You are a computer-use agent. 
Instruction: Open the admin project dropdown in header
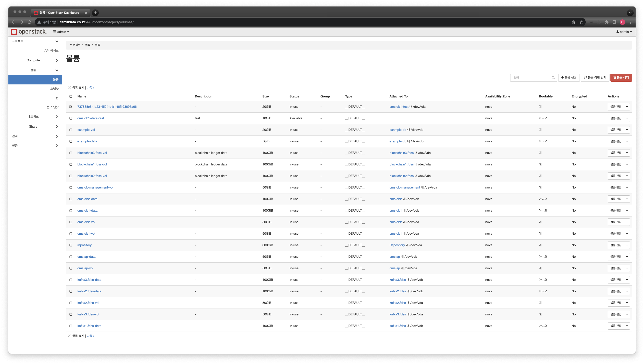[61, 32]
